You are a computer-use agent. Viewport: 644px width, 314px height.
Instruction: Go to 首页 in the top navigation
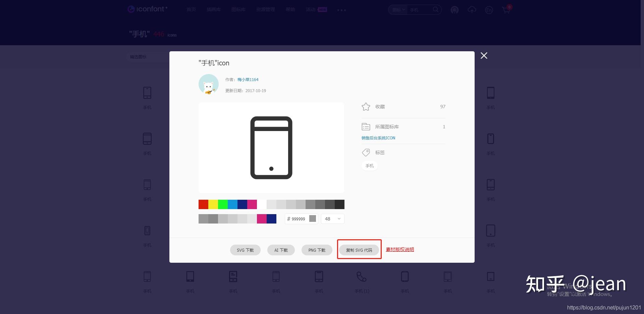191,9
